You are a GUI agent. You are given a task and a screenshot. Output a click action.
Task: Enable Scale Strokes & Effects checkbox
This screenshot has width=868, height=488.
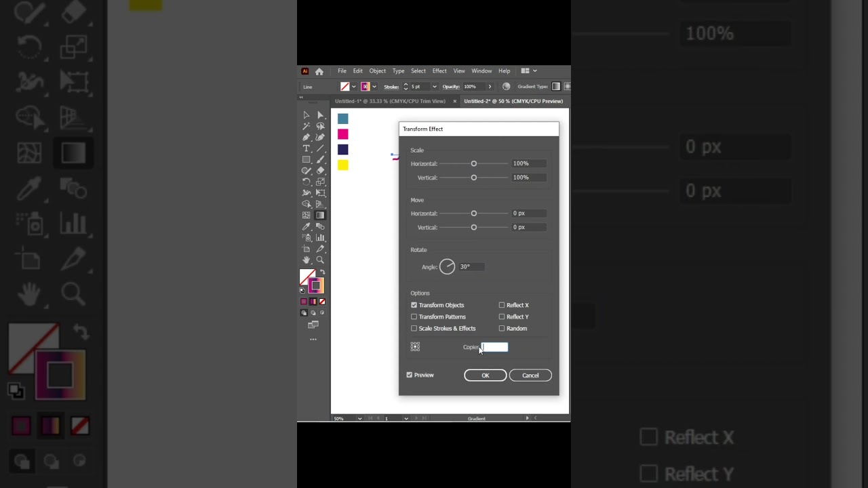click(x=414, y=328)
